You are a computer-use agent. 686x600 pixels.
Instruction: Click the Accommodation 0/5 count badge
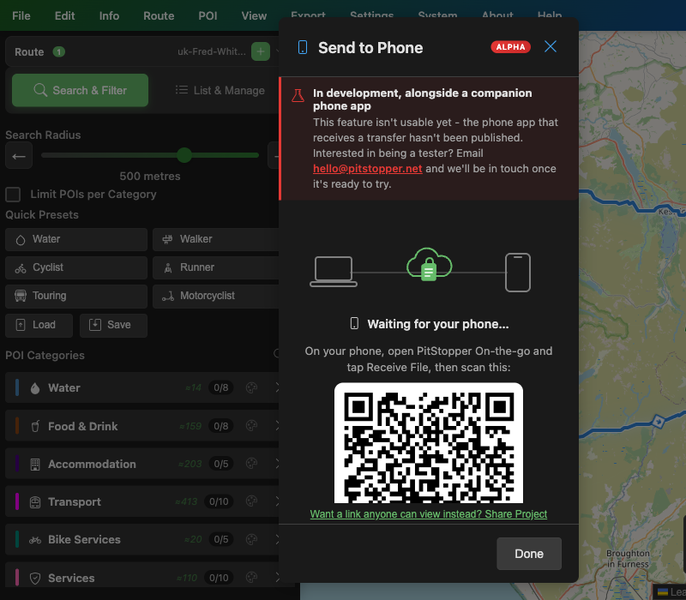(x=221, y=464)
